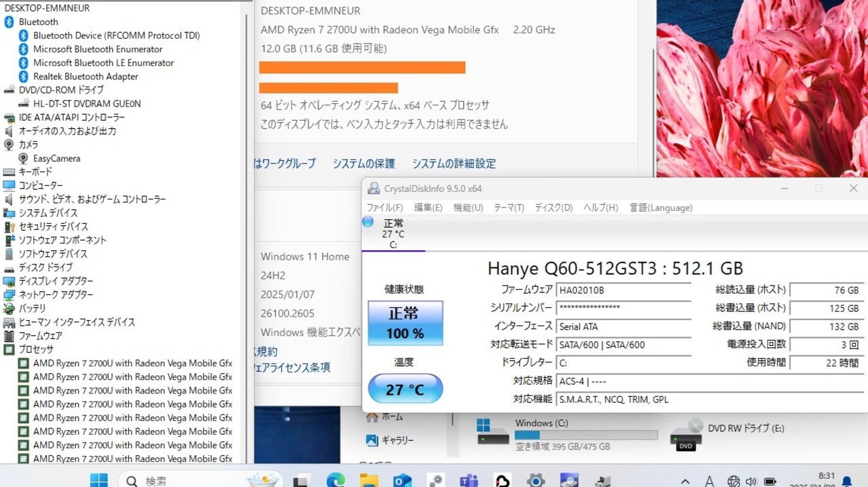Open システムの保護 link
Viewport: 868px width, 487px height.
pyautogui.click(x=363, y=163)
